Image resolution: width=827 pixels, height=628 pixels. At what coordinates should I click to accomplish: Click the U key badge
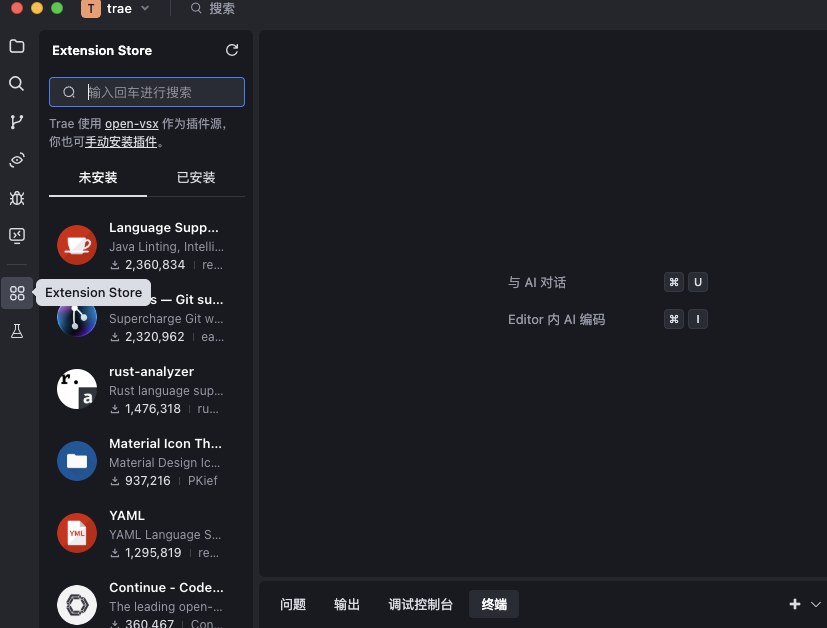(x=698, y=282)
